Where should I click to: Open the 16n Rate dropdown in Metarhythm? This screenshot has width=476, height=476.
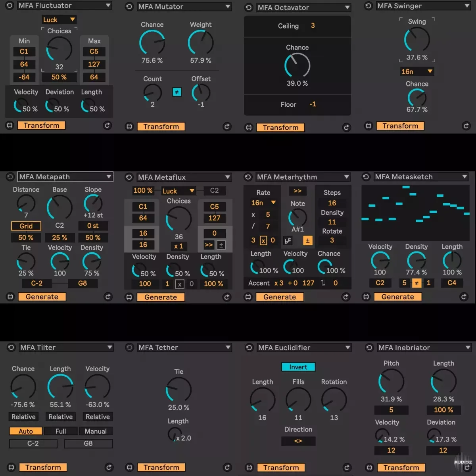[263, 203]
